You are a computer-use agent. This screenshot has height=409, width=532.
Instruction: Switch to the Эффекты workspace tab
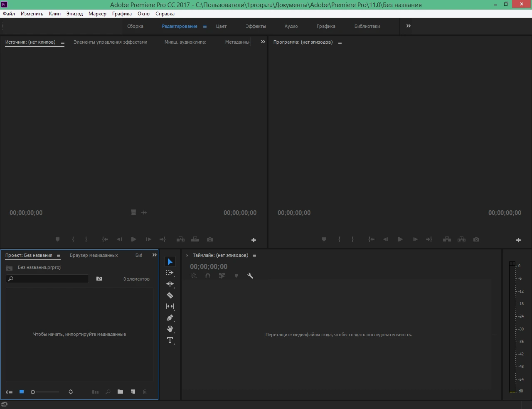pyautogui.click(x=256, y=26)
